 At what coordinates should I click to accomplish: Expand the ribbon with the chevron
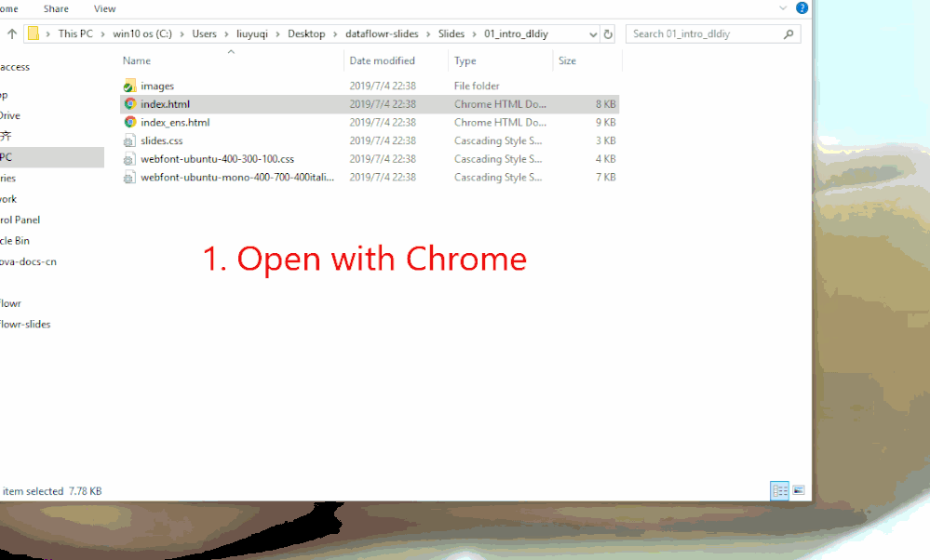783,7
